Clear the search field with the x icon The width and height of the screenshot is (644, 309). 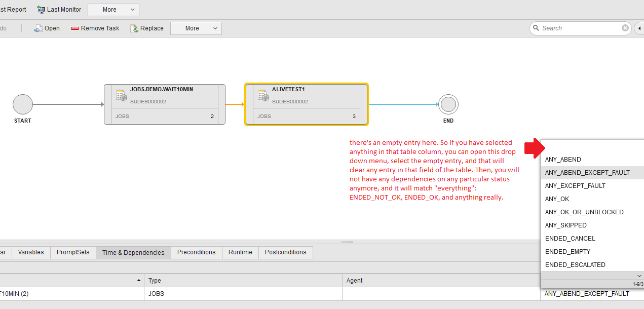click(625, 28)
